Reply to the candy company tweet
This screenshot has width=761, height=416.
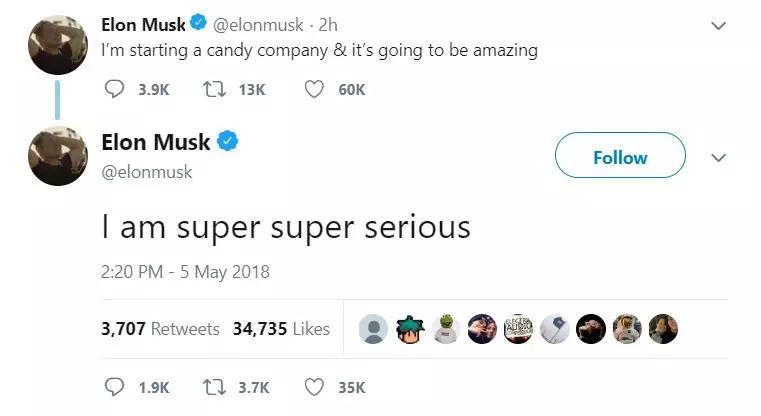click(x=115, y=89)
